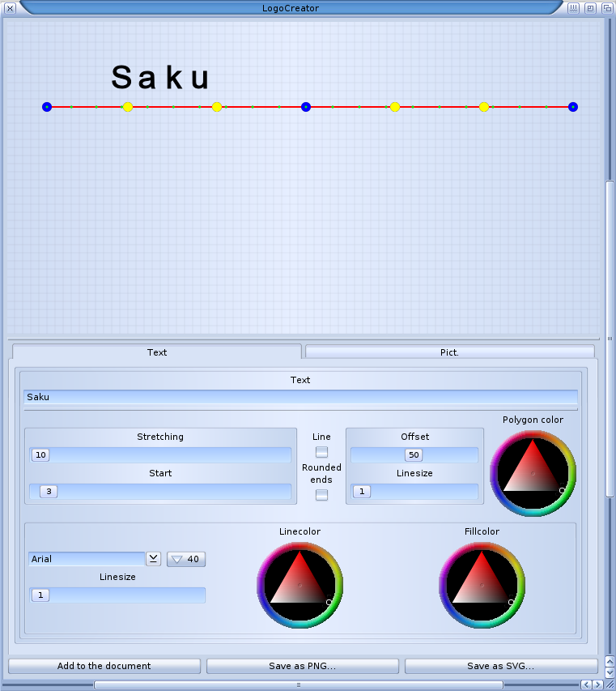Click the leftmost blue path endpoint
This screenshot has height=691, width=616.
pyautogui.click(x=47, y=107)
